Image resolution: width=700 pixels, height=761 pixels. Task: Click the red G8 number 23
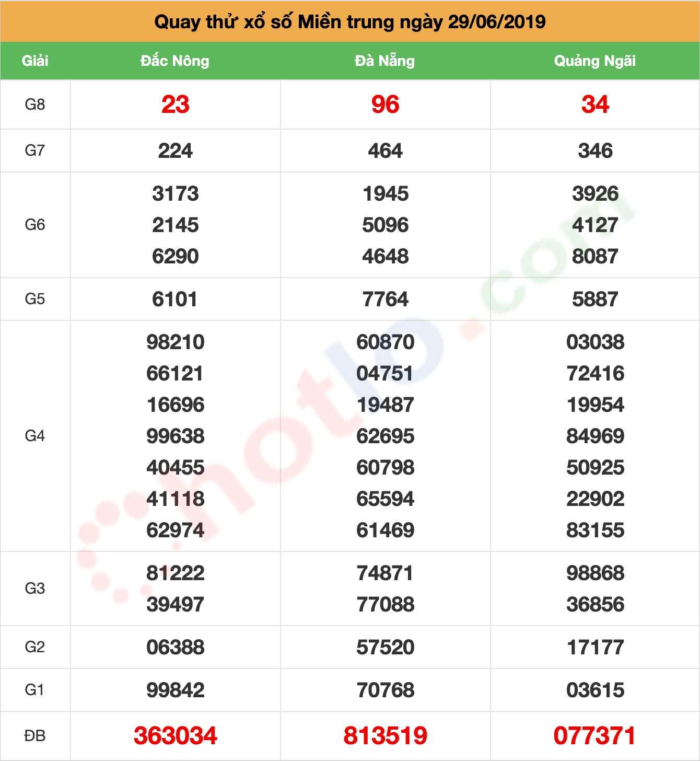coord(176,105)
